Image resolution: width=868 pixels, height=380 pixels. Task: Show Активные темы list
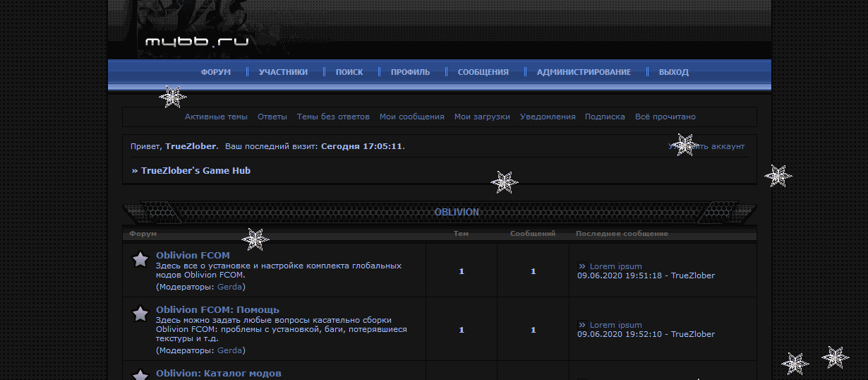click(x=216, y=117)
